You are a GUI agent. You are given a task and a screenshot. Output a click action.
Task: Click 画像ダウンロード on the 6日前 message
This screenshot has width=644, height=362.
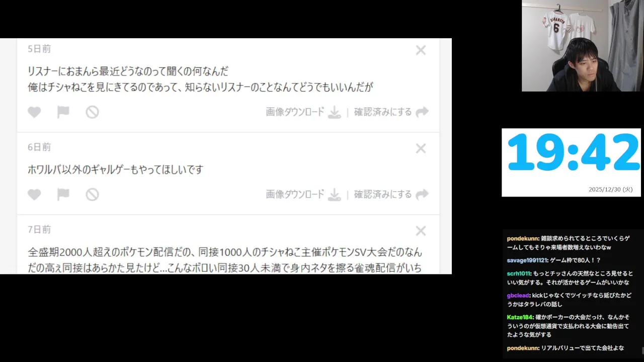(295, 195)
